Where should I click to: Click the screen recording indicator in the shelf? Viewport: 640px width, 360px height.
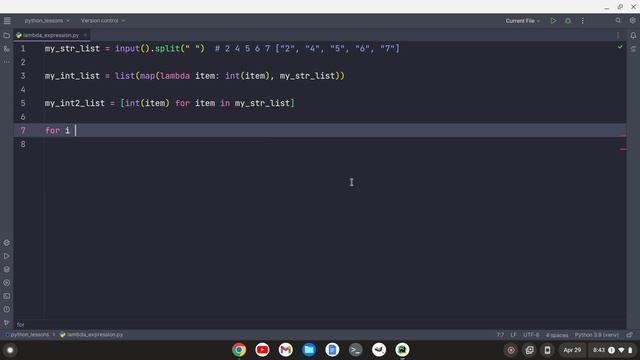[511, 350]
